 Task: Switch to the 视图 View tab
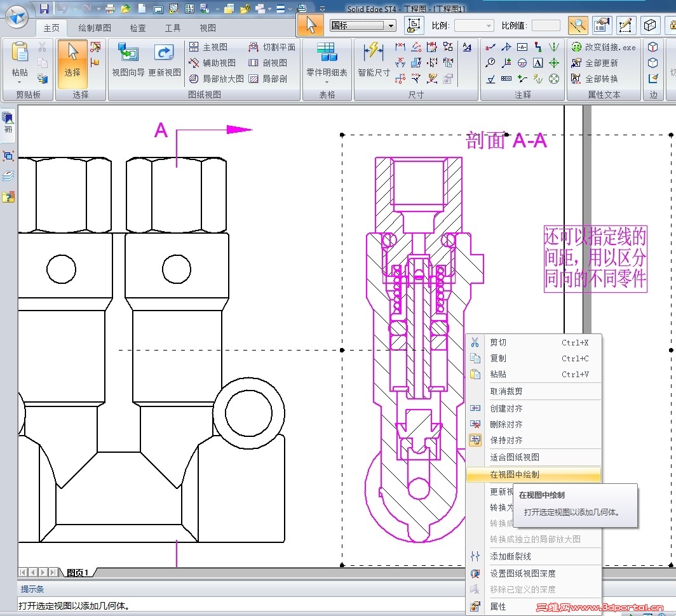[x=208, y=28]
